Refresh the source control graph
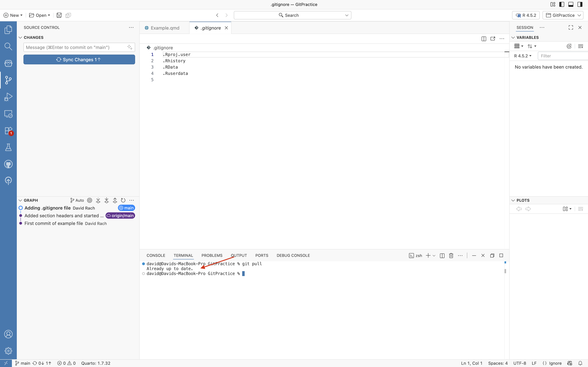Image resolution: width=588 pixels, height=367 pixels. (123, 200)
